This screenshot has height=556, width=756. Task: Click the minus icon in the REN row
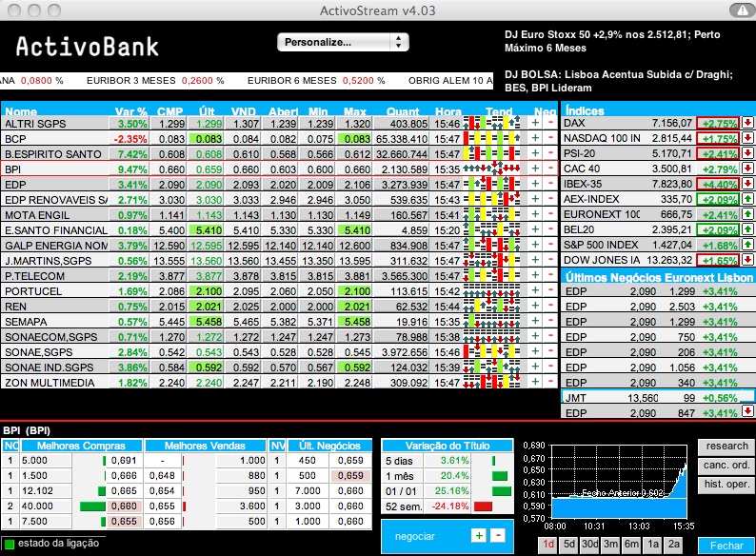[x=550, y=306]
